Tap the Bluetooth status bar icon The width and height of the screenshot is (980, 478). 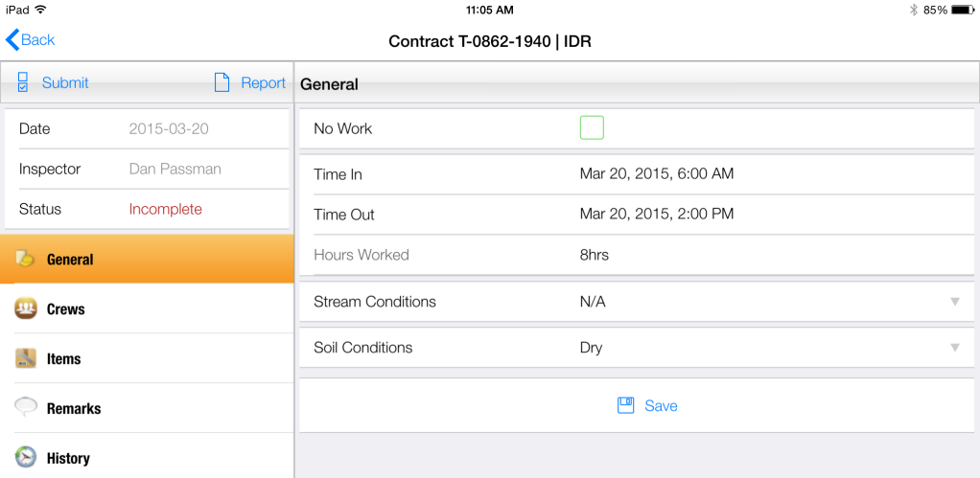(914, 10)
